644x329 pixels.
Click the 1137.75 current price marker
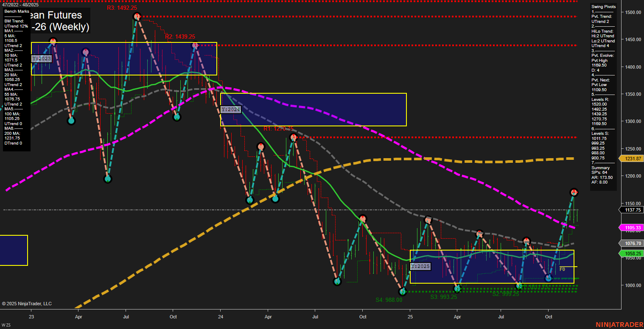pos(632,210)
